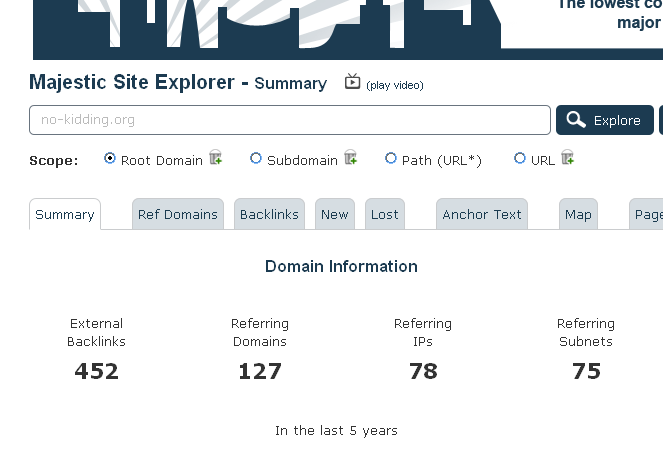Click the play video TV icon
The image size is (663, 454).
coord(352,81)
